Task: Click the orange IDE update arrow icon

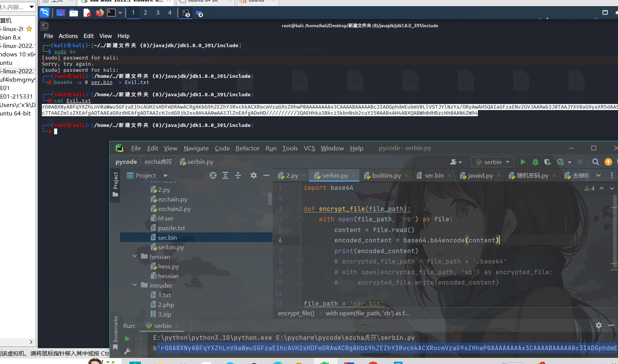Action: click(608, 162)
